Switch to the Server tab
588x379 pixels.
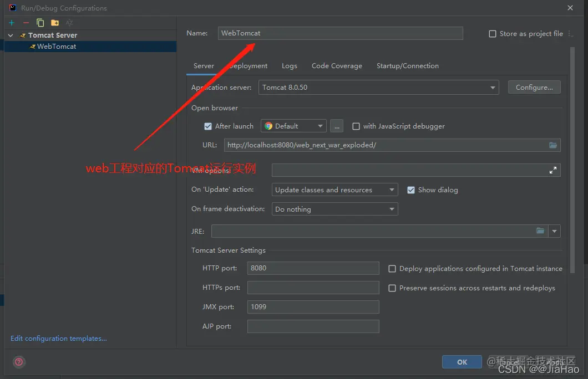204,65
